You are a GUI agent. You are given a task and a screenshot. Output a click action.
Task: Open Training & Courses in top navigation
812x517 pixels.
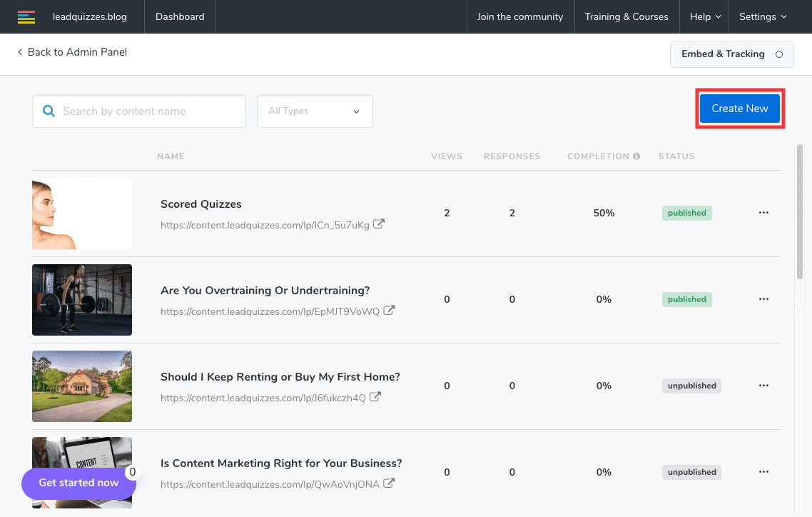point(626,16)
